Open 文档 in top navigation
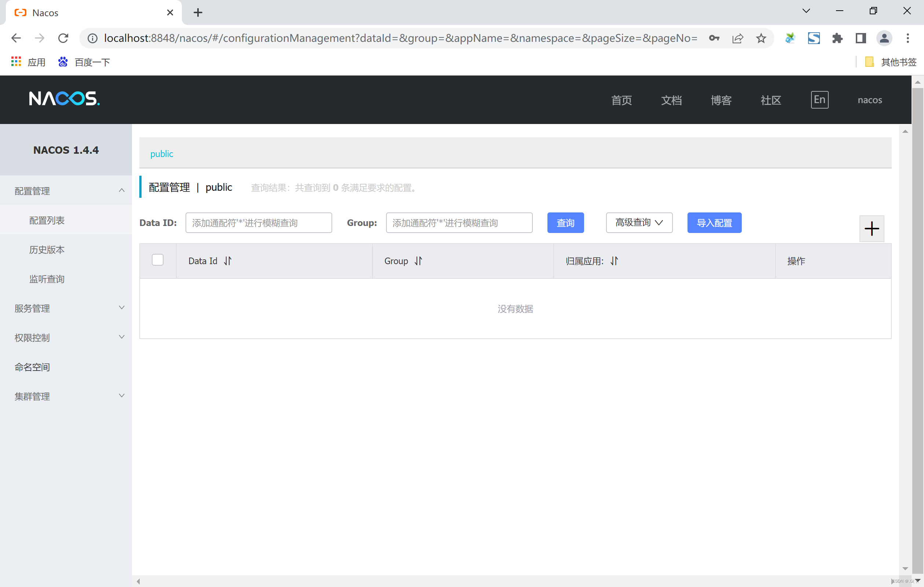 [x=671, y=100]
